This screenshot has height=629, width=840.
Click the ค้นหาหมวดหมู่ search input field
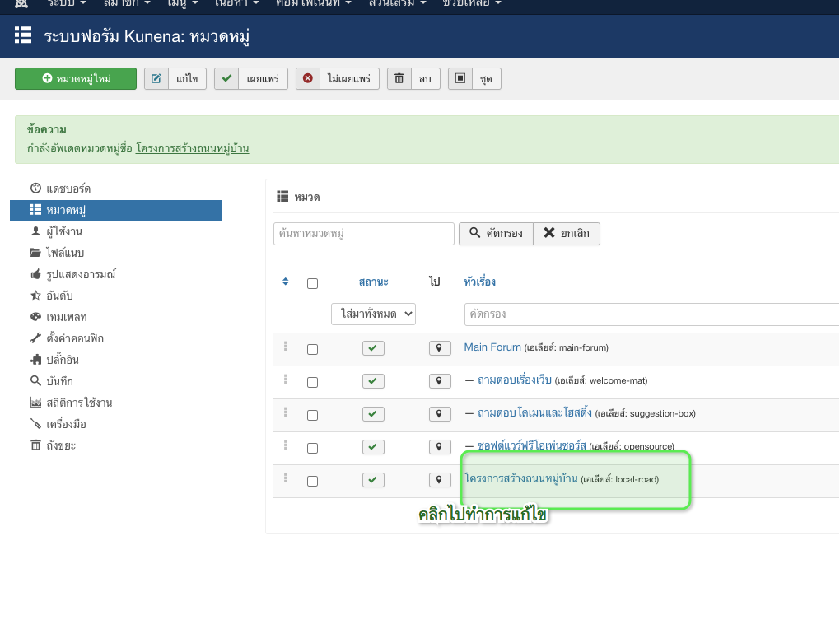coord(364,234)
